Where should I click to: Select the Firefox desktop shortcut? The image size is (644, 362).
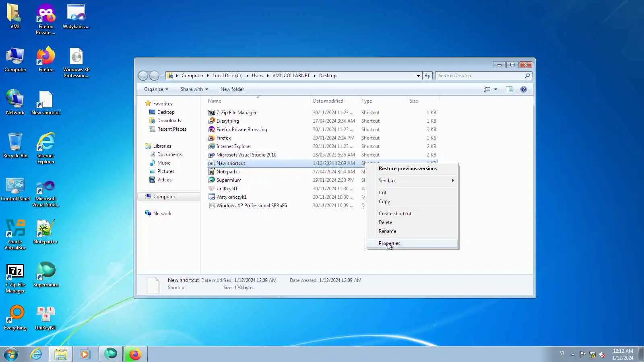45,60
